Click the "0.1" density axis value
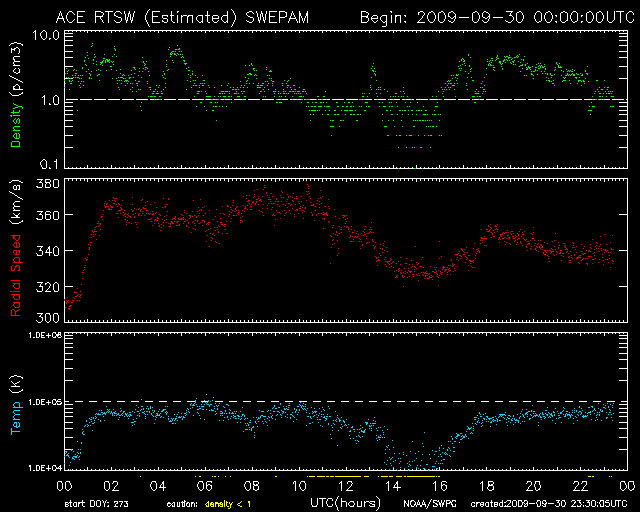 pos(50,164)
